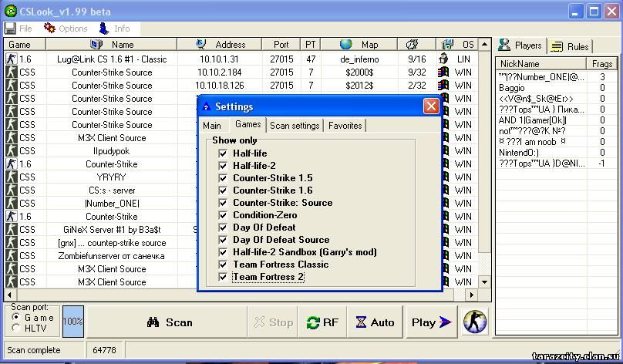Sort servers by Map globe column
Image resolution: width=623 pixels, height=364 pixels.
click(x=359, y=45)
